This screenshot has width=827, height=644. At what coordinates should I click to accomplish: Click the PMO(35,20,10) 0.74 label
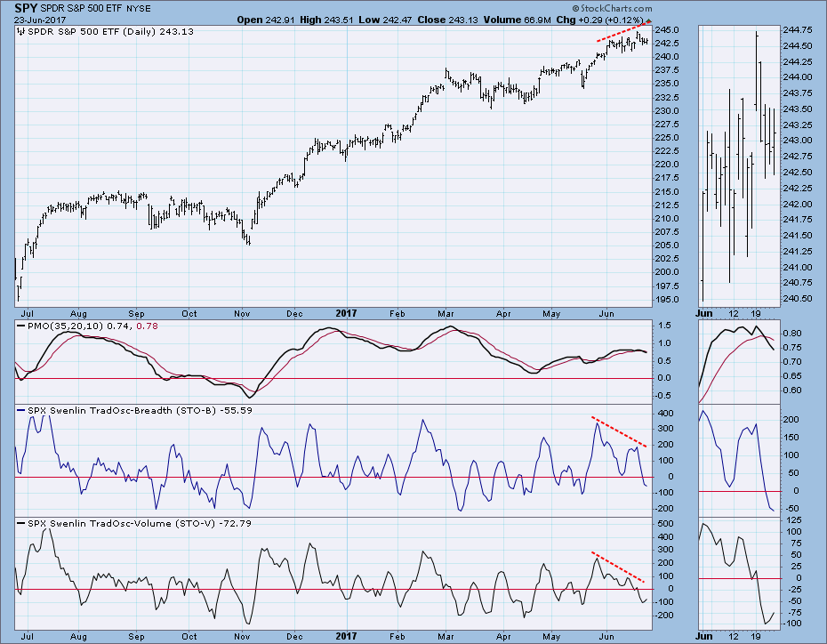click(79, 326)
